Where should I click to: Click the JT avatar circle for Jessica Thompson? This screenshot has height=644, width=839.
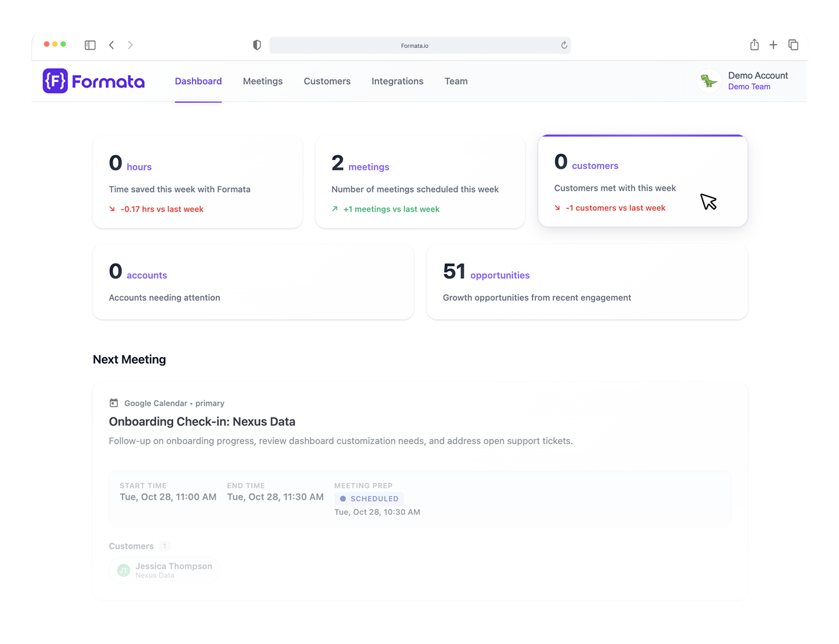123,570
